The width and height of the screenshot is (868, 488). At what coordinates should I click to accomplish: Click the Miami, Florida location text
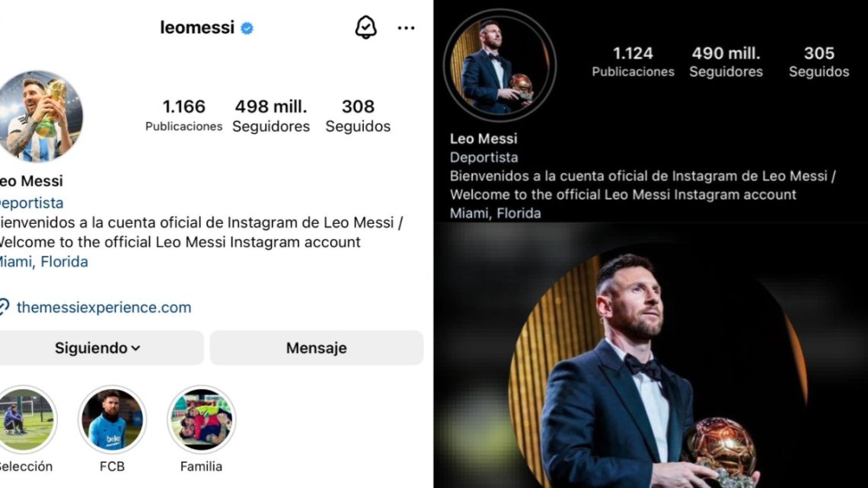click(x=43, y=262)
